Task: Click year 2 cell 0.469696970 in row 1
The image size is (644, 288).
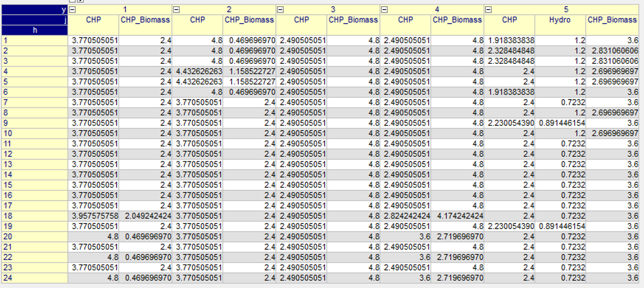Action: pyautogui.click(x=249, y=40)
